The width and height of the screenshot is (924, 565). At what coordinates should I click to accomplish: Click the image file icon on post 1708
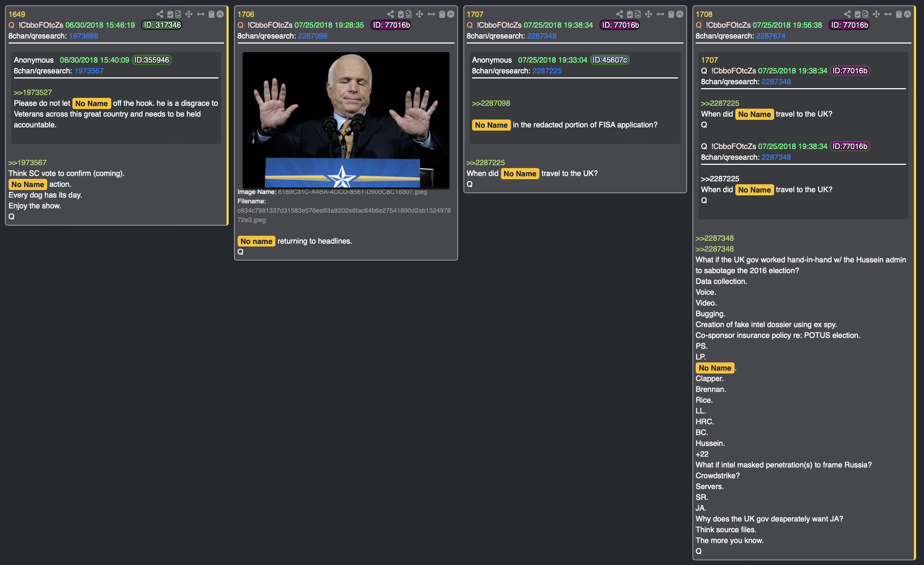click(866, 14)
